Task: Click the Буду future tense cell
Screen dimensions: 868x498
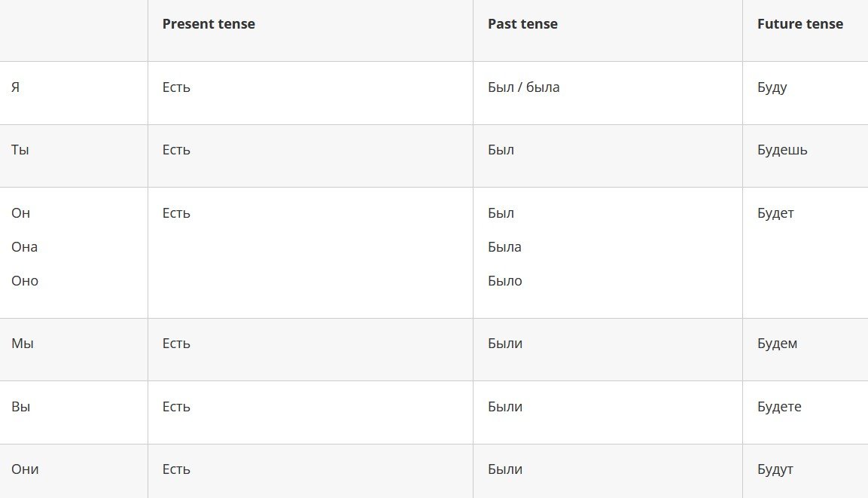Action: (772, 87)
